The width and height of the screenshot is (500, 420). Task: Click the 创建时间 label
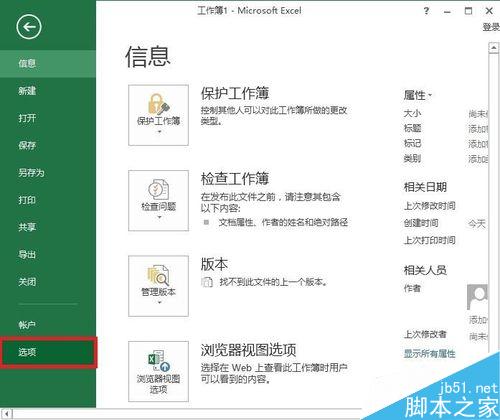pyautogui.click(x=421, y=223)
